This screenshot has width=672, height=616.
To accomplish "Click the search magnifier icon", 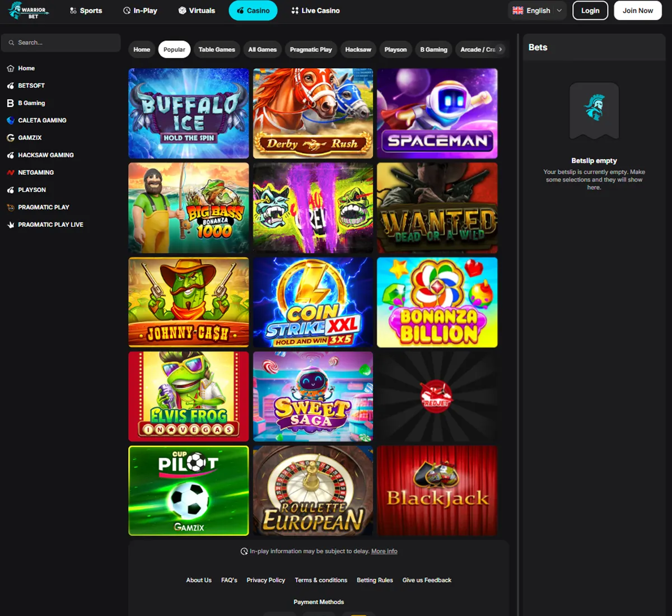I will 11,43.
